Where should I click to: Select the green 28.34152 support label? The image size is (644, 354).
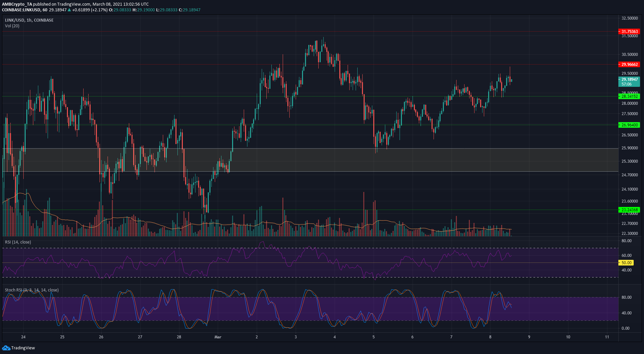coord(629,96)
